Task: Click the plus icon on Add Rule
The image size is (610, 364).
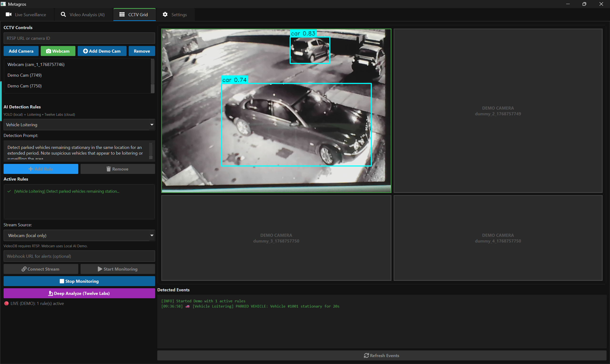Action: tap(31, 169)
